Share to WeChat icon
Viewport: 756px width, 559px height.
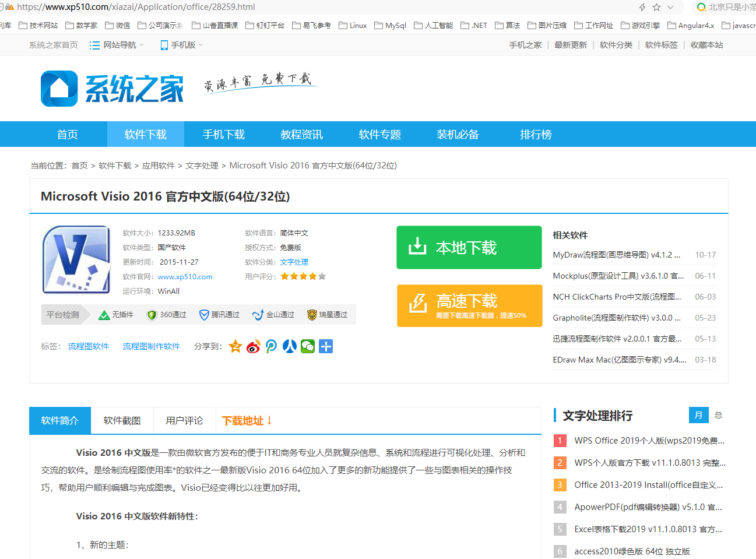click(x=308, y=346)
